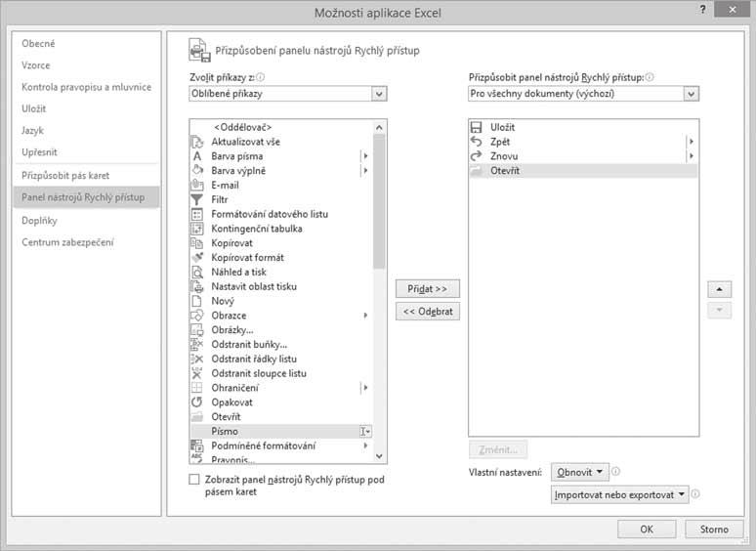
Task: Open the Doplňky options category
Action: pyautogui.click(x=39, y=221)
